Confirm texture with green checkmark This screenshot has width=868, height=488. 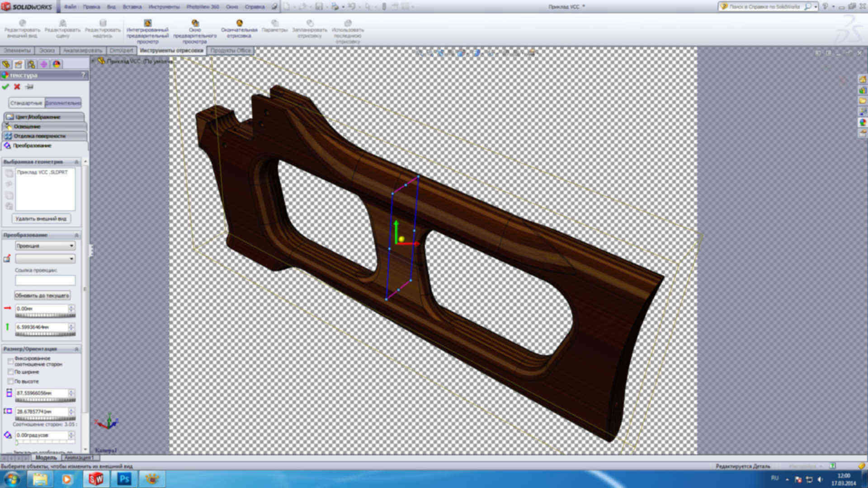tap(5, 87)
